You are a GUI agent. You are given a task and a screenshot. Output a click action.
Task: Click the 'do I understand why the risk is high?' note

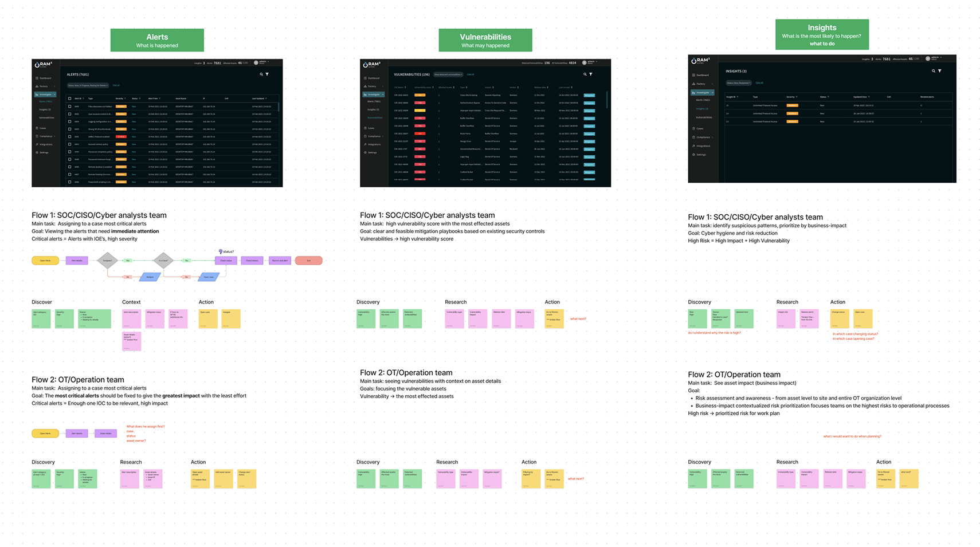pos(714,333)
